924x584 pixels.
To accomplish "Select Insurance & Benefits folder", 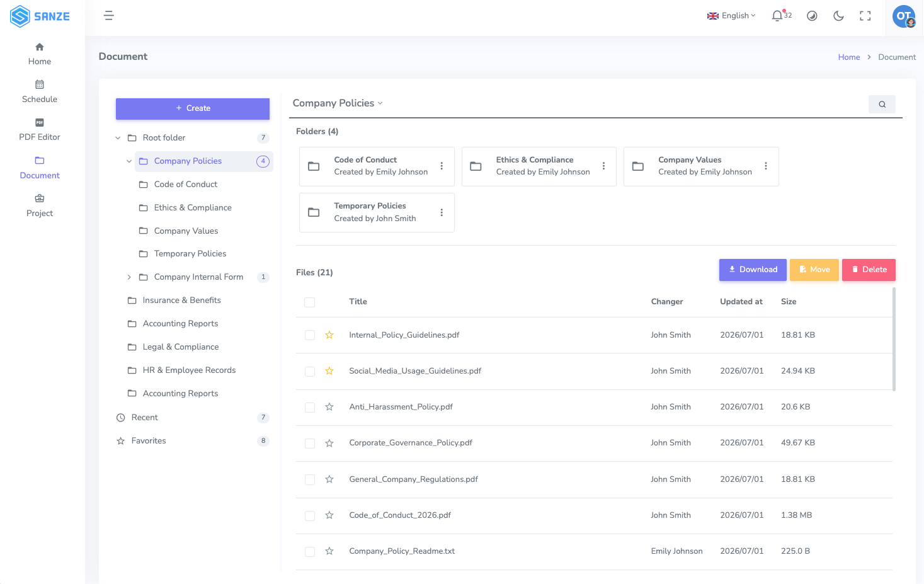I will pyautogui.click(x=182, y=301).
